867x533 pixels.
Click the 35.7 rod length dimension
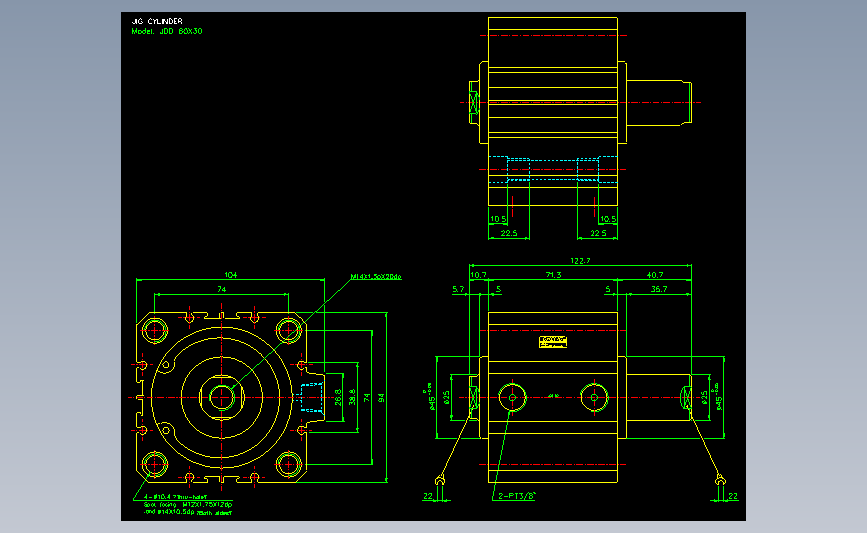click(x=659, y=289)
